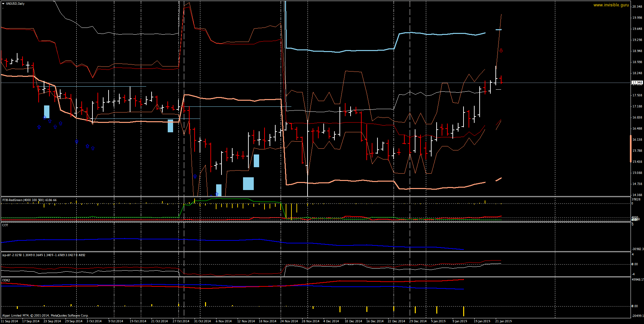This screenshot has width=644, height=324.
Task: Click the 21 Oct 2014 date label
Action: point(160,321)
